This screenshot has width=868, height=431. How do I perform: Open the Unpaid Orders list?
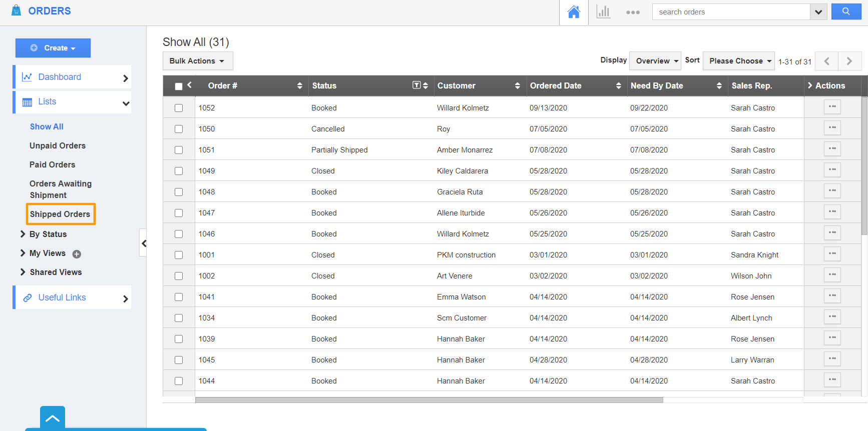coord(58,145)
